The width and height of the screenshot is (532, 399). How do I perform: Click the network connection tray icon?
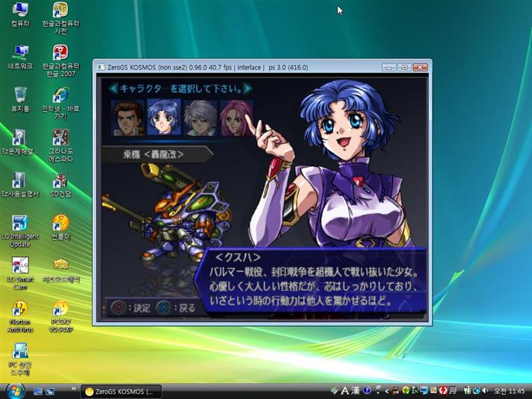pos(476,391)
